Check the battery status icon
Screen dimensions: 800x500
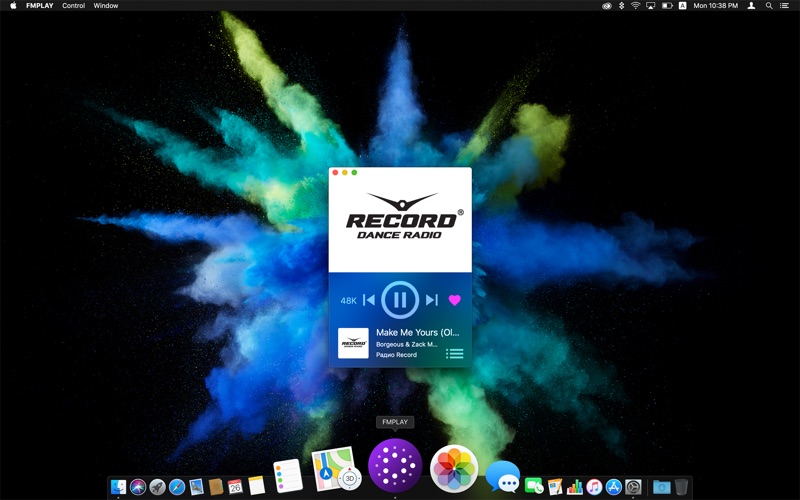click(x=667, y=6)
